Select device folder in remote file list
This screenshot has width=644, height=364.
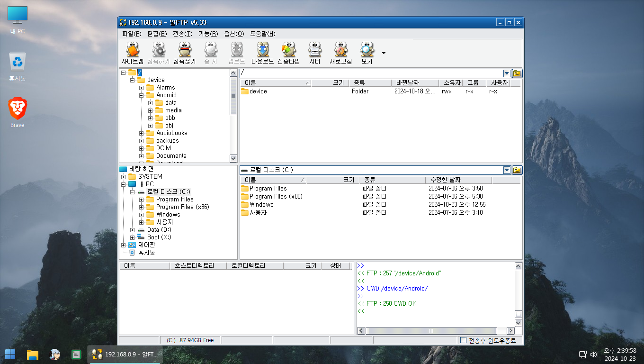[258, 91]
